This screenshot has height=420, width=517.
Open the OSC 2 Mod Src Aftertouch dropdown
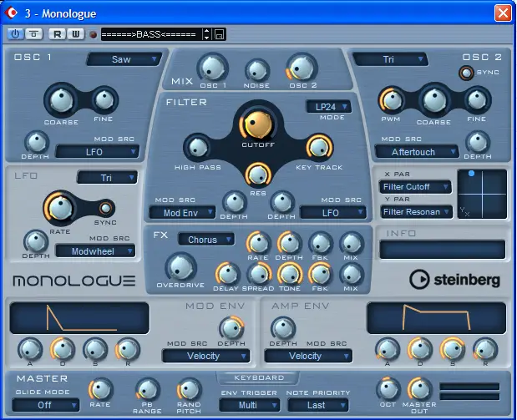[417, 152]
